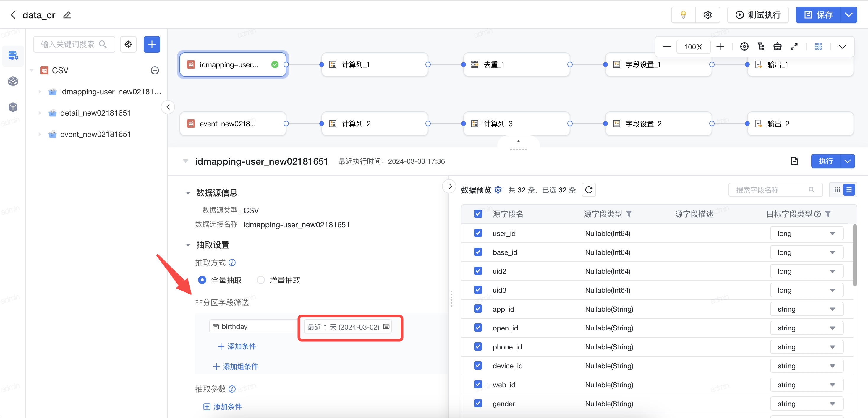Uncheck the base_id checkbox
Viewport: 868px width, 418px height.
[x=478, y=252]
